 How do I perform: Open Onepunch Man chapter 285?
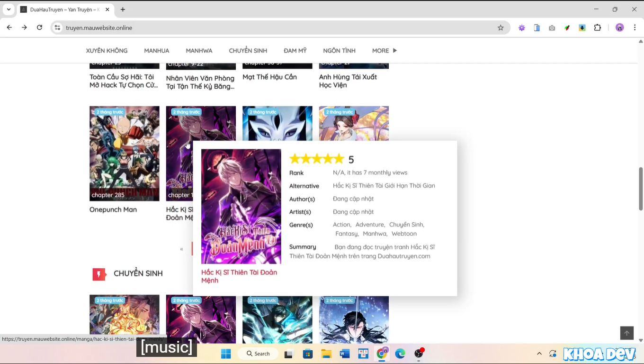(x=108, y=195)
